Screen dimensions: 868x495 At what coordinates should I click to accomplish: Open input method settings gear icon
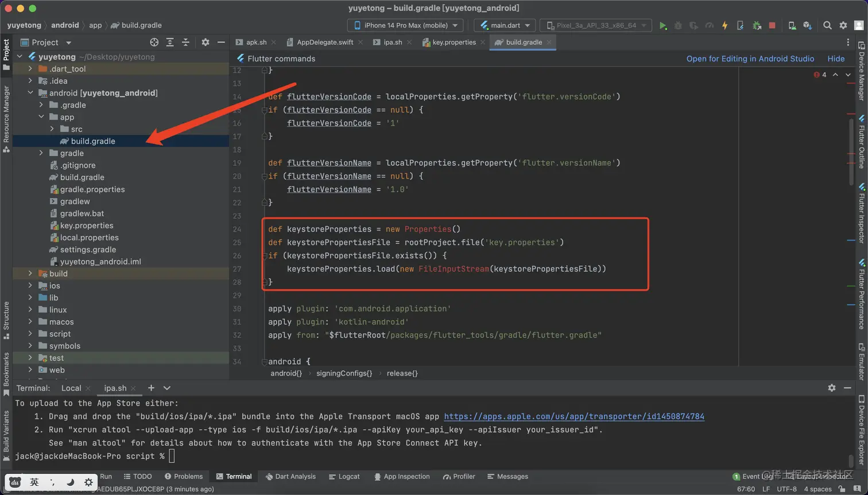click(x=88, y=482)
